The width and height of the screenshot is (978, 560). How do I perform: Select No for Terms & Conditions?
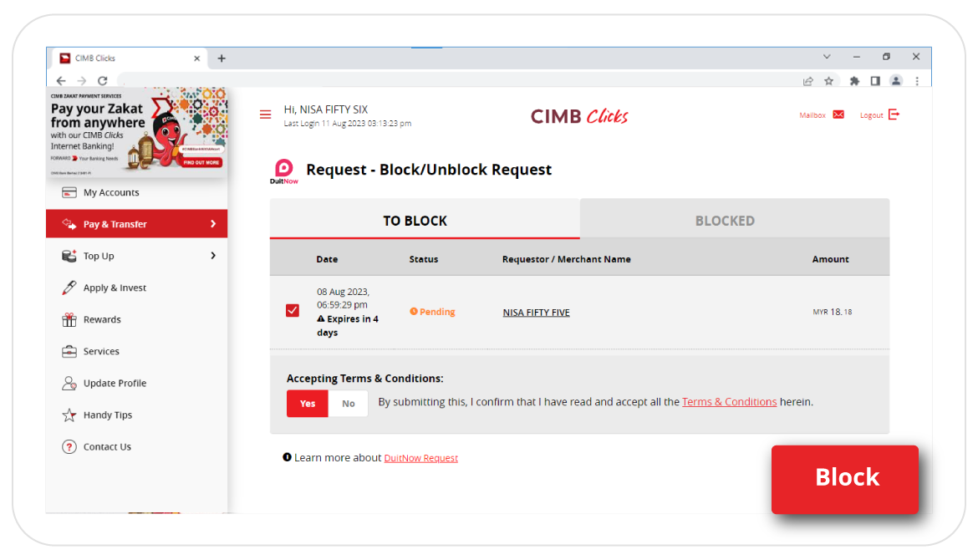point(348,404)
